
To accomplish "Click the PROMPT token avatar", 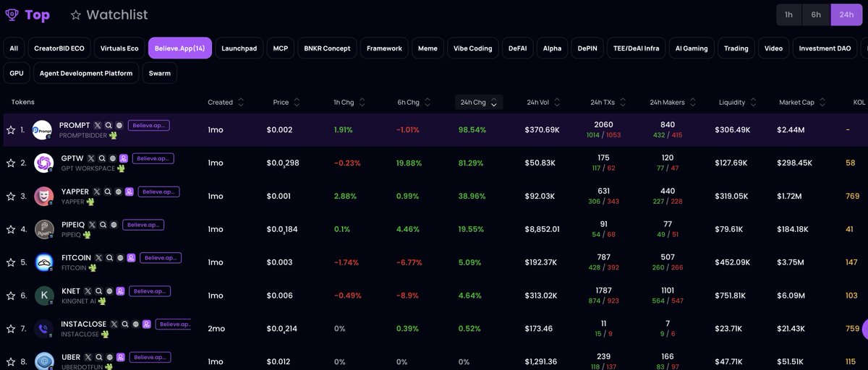I will click(x=43, y=130).
